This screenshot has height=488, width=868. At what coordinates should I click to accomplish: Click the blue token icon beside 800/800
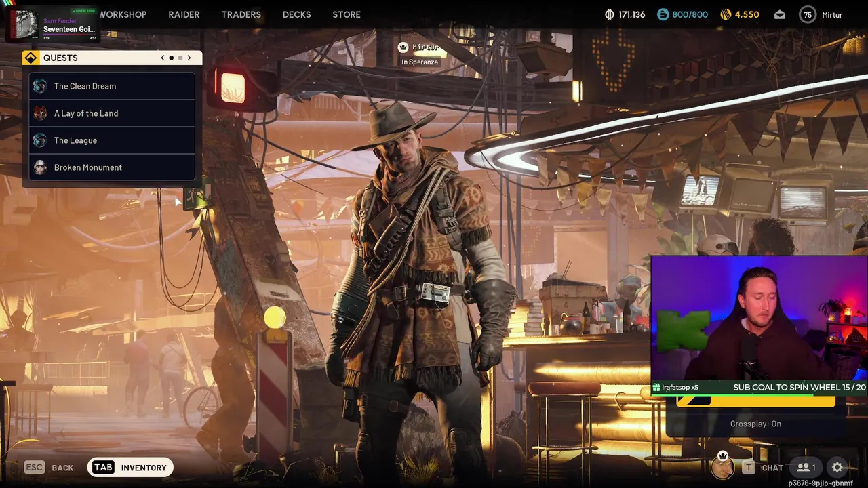663,14
